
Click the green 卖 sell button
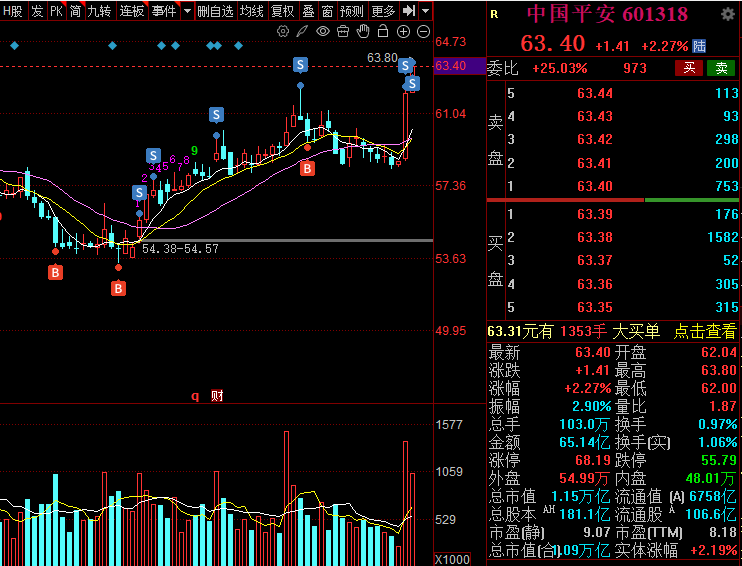pos(721,68)
